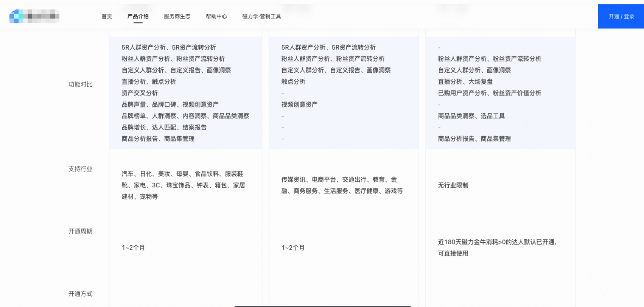Click 品牌增长、达人匹配、结案报告 feature line

coord(164,128)
